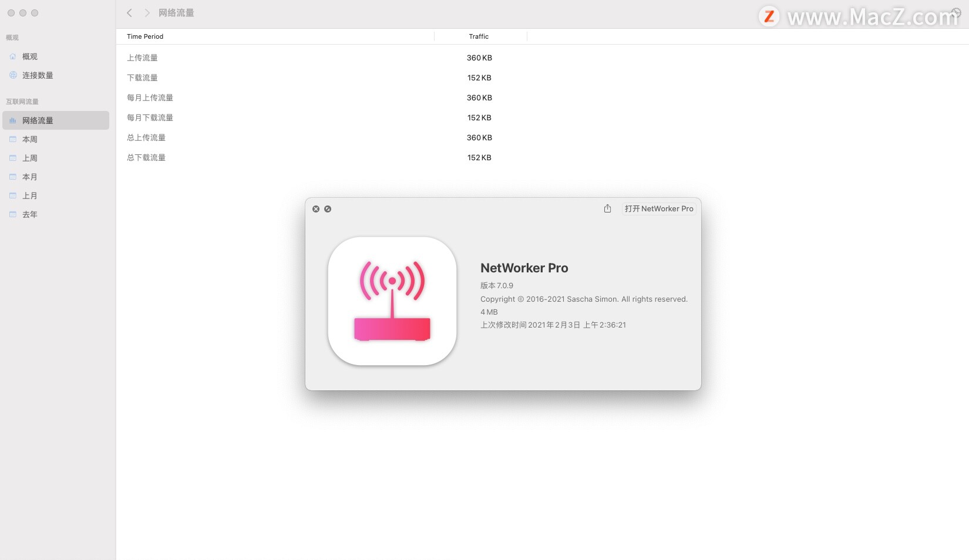The width and height of the screenshot is (969, 560).
Task: Click the second round button in preview panel
Action: (328, 209)
